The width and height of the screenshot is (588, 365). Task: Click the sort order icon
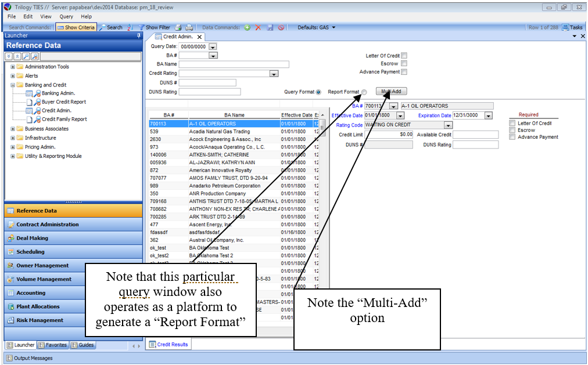click(130, 27)
